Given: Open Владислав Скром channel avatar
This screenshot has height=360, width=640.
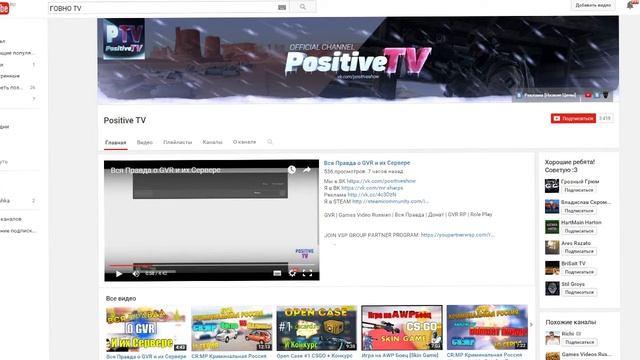Looking at the screenshot, I should (552, 206).
